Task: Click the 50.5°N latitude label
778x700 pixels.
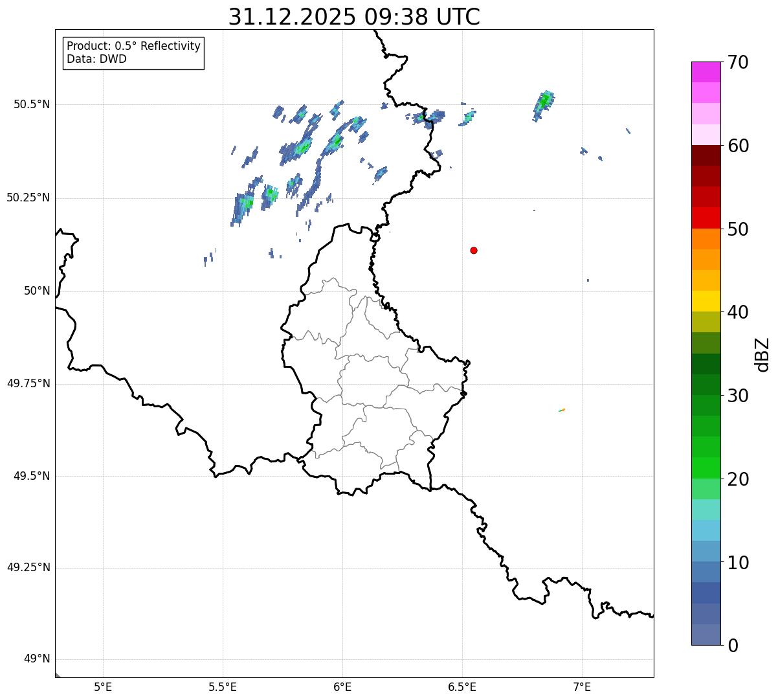Action: (32, 104)
